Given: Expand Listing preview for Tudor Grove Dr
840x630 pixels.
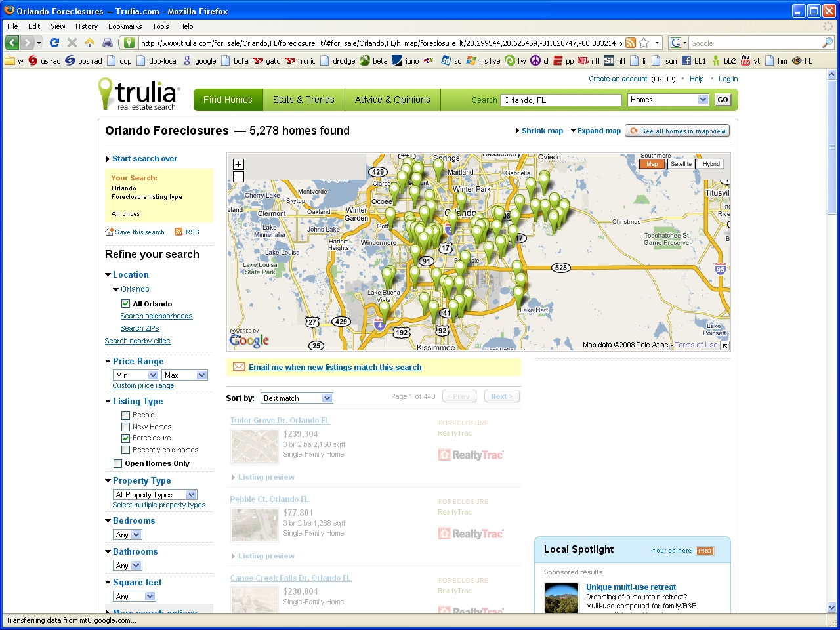Looking at the screenshot, I should pos(263,477).
